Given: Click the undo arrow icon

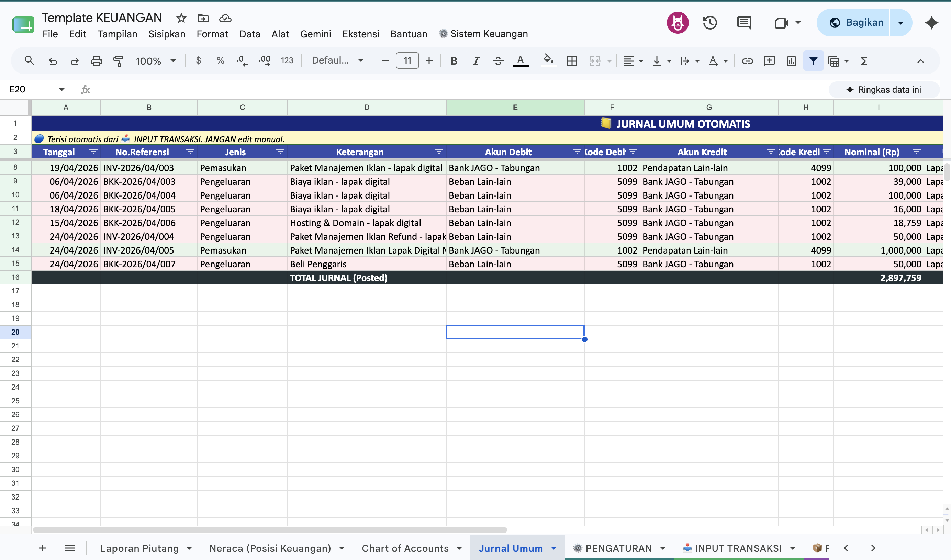Looking at the screenshot, I should (x=53, y=61).
